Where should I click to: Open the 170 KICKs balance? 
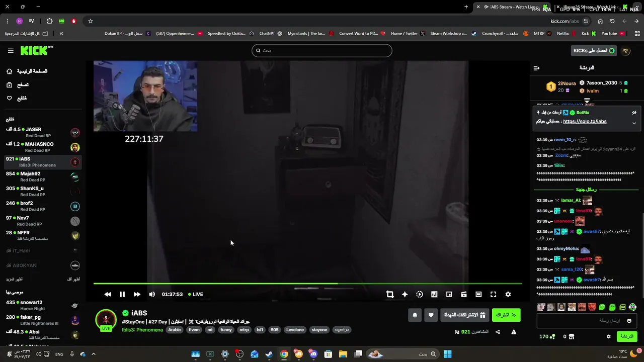547,337
